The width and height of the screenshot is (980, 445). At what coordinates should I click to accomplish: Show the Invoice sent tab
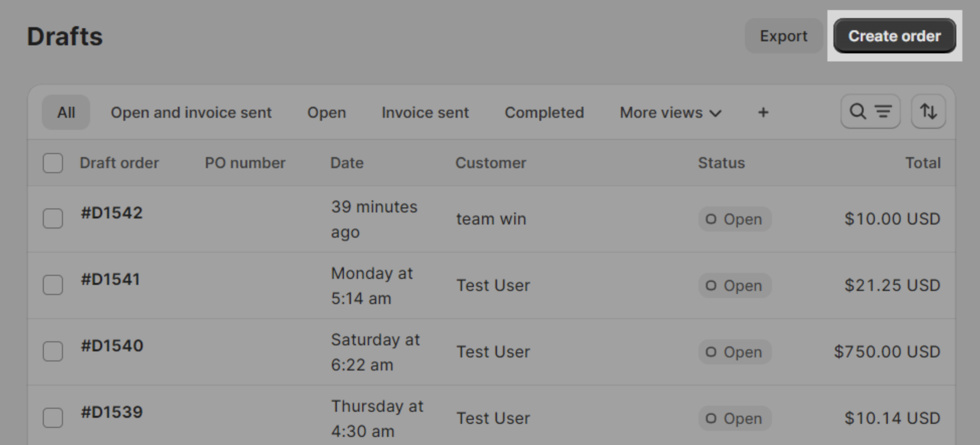pyautogui.click(x=425, y=112)
